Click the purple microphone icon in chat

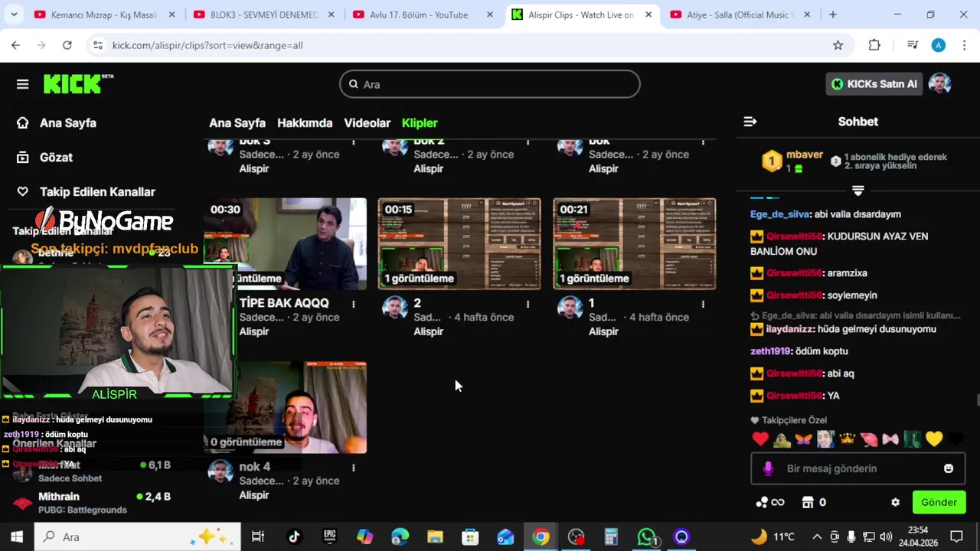pos(769,468)
